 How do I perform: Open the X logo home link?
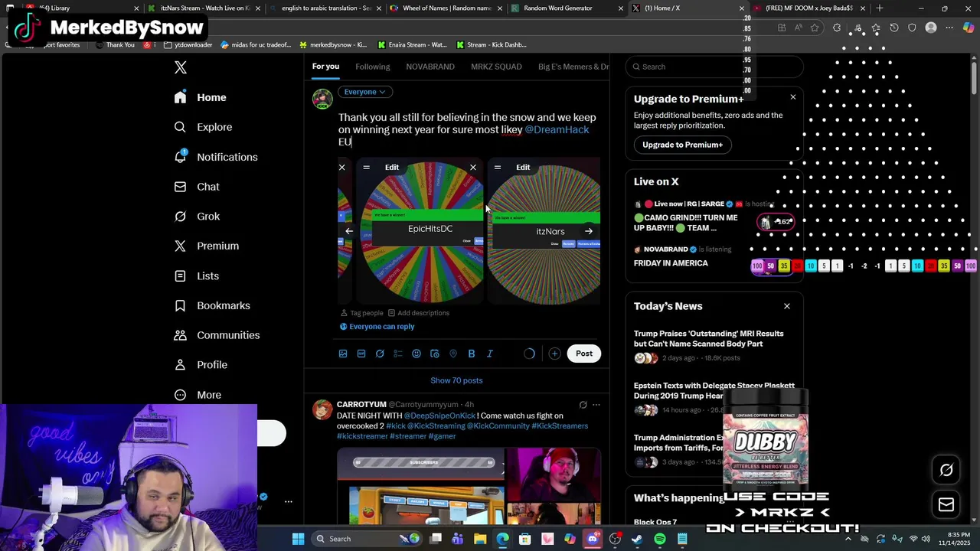[x=181, y=67]
